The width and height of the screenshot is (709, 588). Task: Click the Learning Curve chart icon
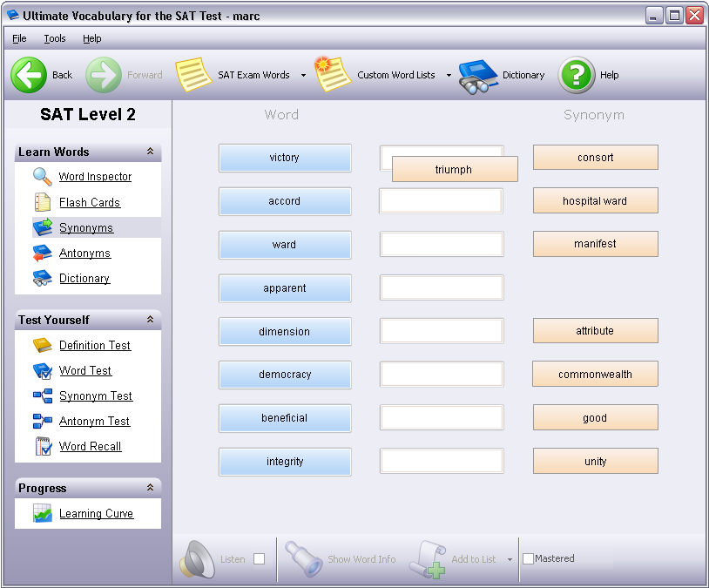pyautogui.click(x=43, y=513)
